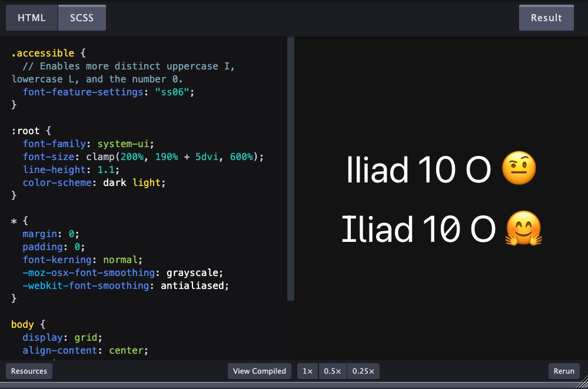
Task: Click the body selector
Action: [22, 324]
